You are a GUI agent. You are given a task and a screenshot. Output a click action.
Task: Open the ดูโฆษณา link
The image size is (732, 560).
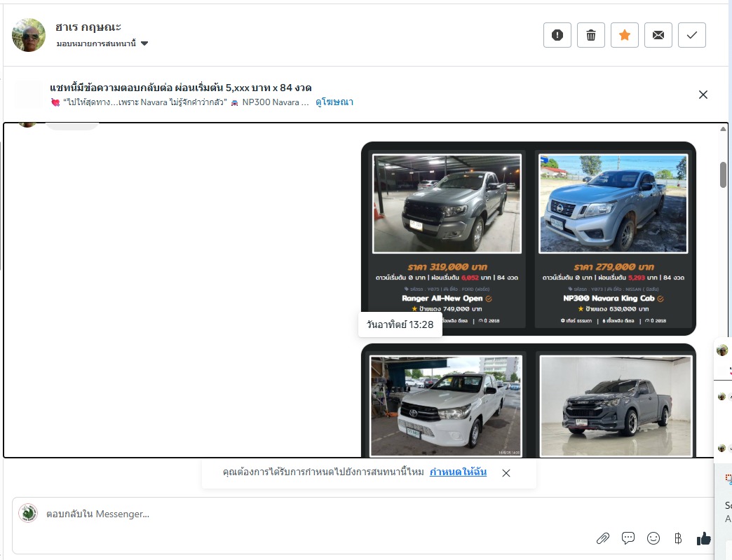pyautogui.click(x=334, y=102)
